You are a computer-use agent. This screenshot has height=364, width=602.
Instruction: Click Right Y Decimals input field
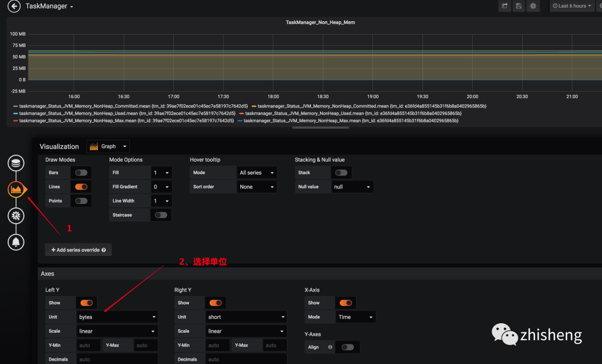(246, 359)
